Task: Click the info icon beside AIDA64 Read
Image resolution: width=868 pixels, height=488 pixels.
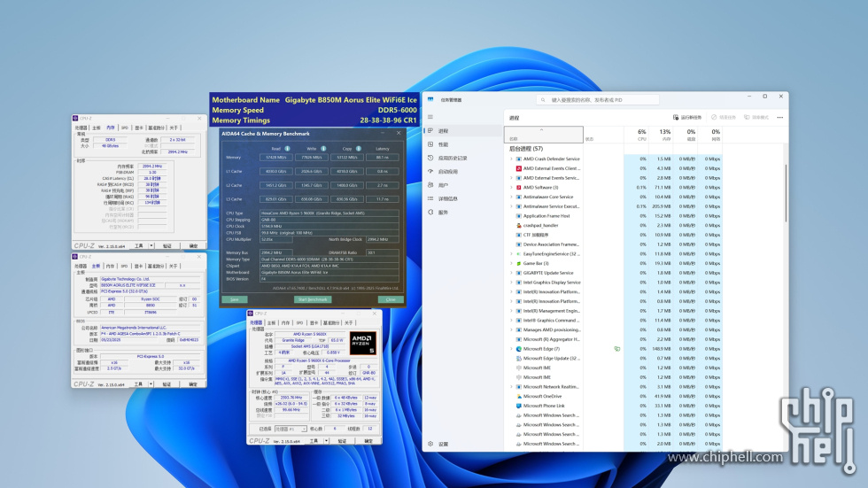Action: tap(287, 148)
